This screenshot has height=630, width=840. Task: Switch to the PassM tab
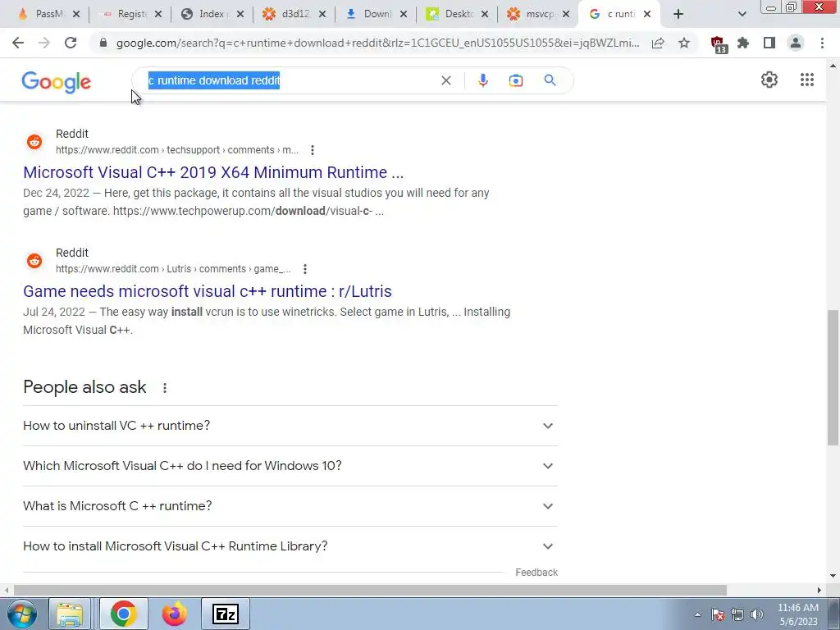[48, 14]
